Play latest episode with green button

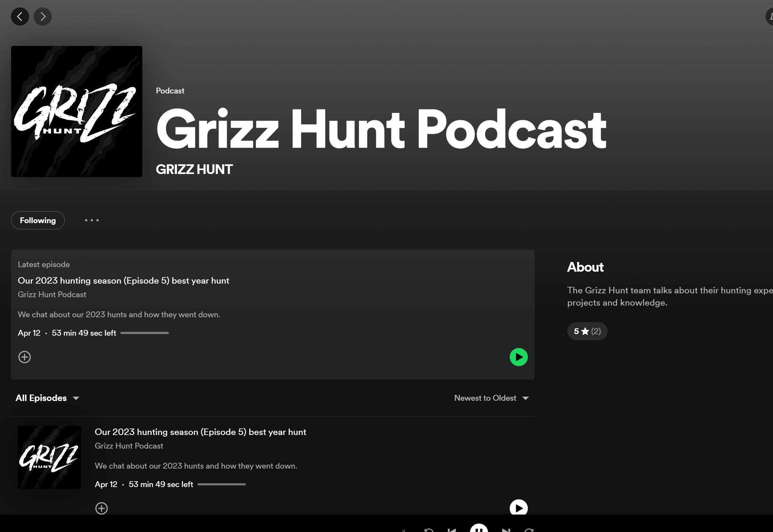click(x=518, y=357)
